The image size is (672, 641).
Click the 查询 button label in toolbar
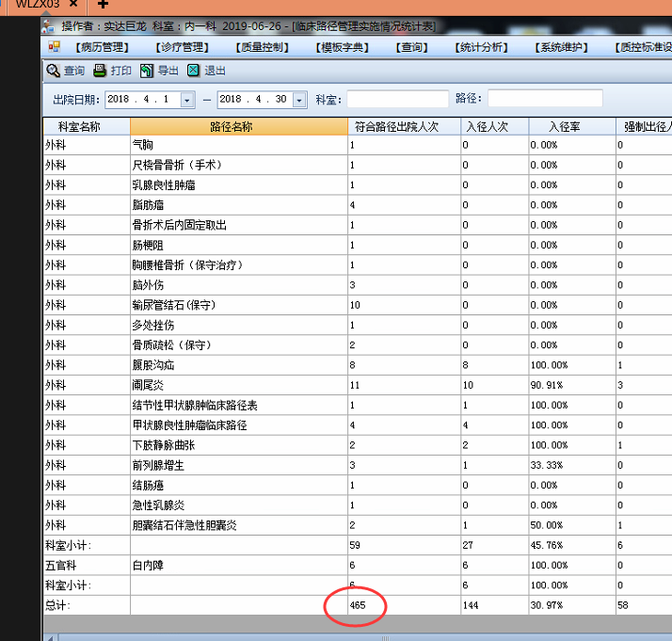tap(74, 71)
